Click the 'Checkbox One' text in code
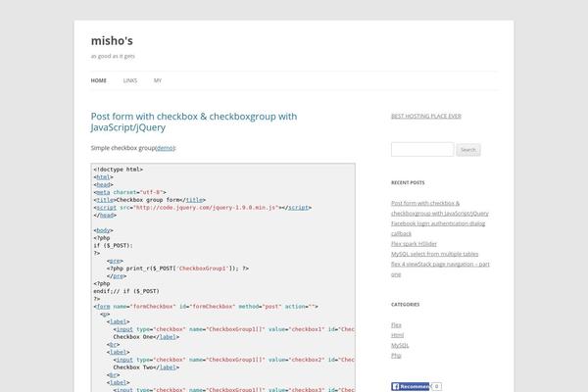 [133, 337]
